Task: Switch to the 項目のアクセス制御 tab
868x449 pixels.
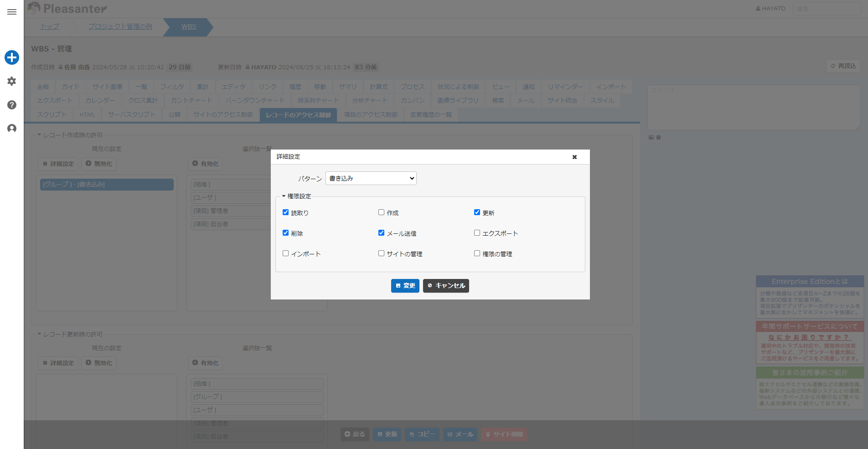Action: click(371, 114)
